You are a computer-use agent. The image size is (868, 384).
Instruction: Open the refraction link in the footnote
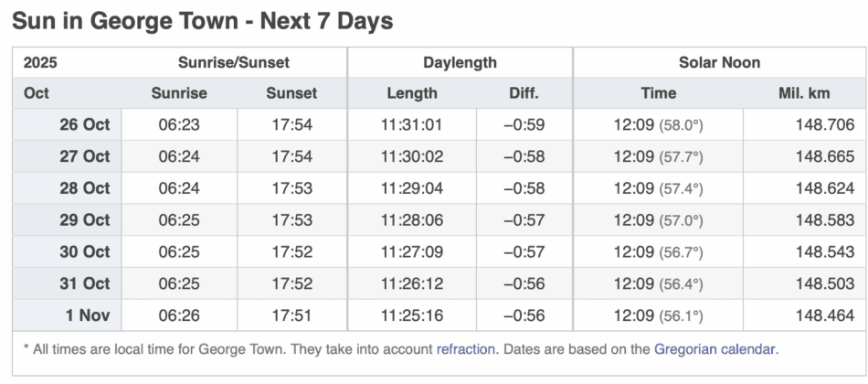pyautogui.click(x=466, y=348)
